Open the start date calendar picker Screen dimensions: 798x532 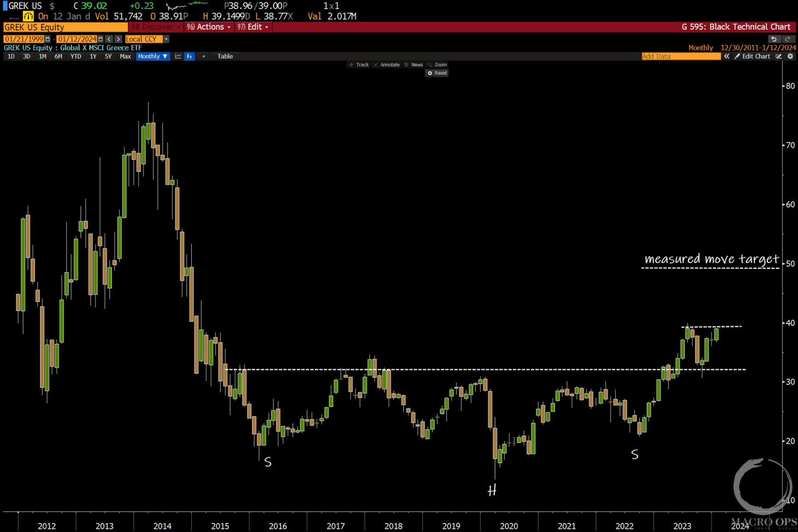pyautogui.click(x=47, y=39)
